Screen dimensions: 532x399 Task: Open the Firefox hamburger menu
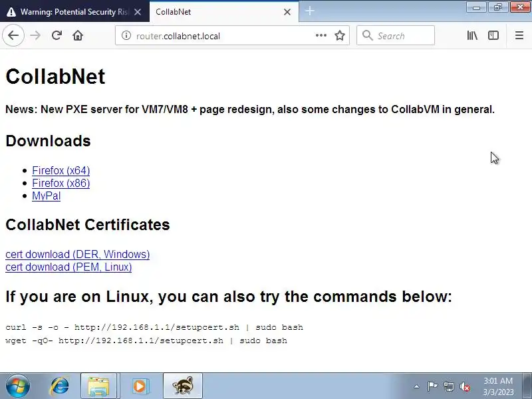click(x=519, y=35)
